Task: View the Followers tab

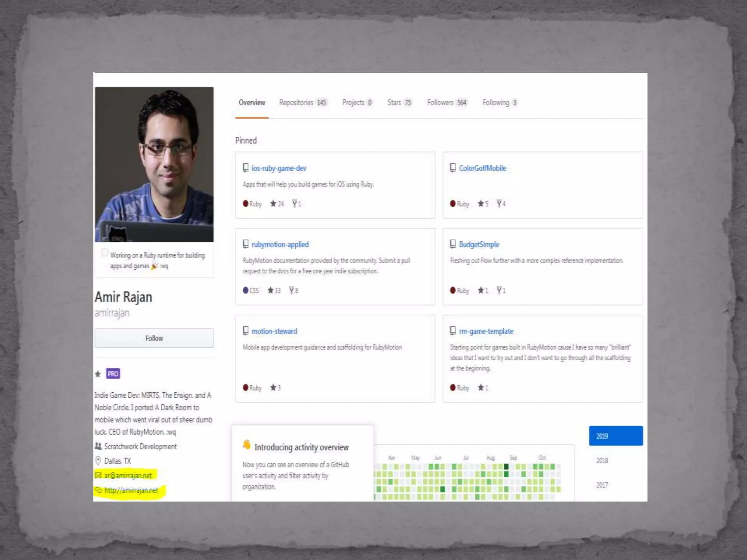Action: coord(446,103)
